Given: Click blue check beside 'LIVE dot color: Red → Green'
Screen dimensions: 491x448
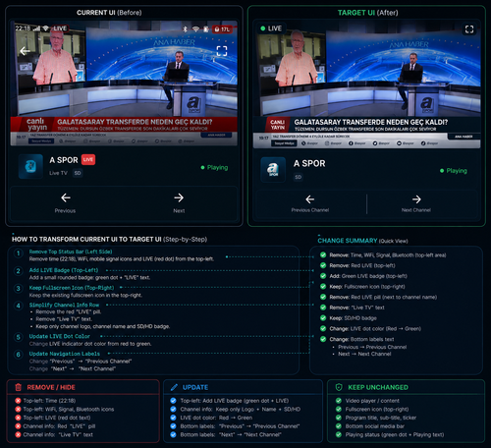Looking at the screenshot, I should (174, 418).
